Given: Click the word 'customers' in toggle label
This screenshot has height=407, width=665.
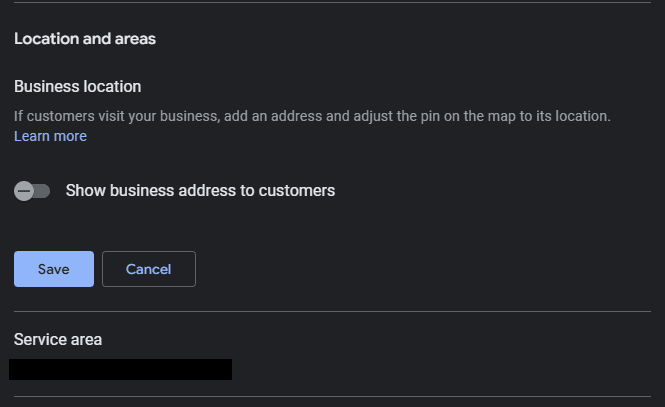Looking at the screenshot, I should point(297,190).
